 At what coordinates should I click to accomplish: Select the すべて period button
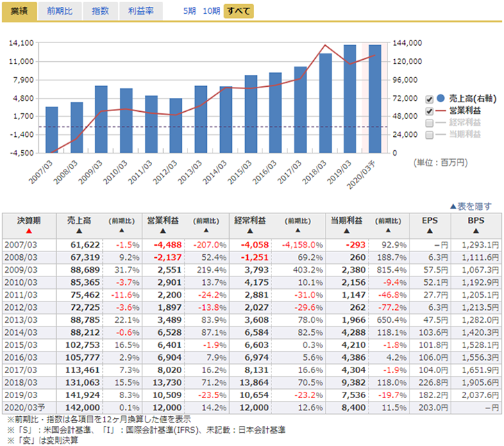click(x=237, y=11)
